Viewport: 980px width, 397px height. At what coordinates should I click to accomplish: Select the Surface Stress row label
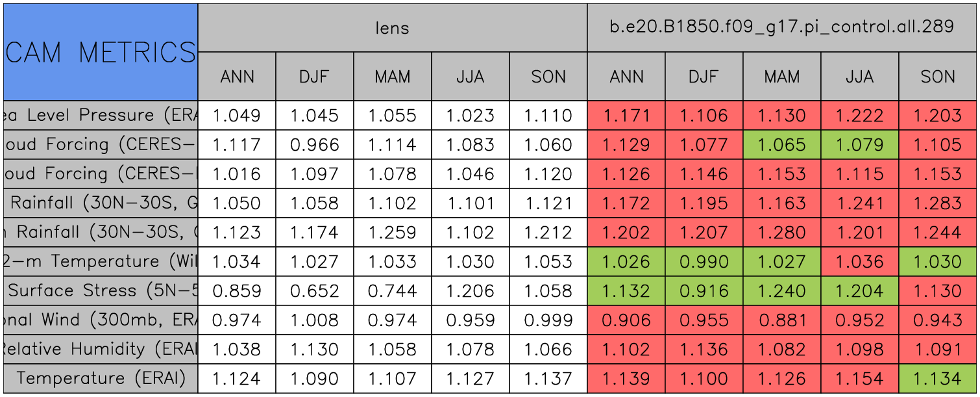[101, 291]
